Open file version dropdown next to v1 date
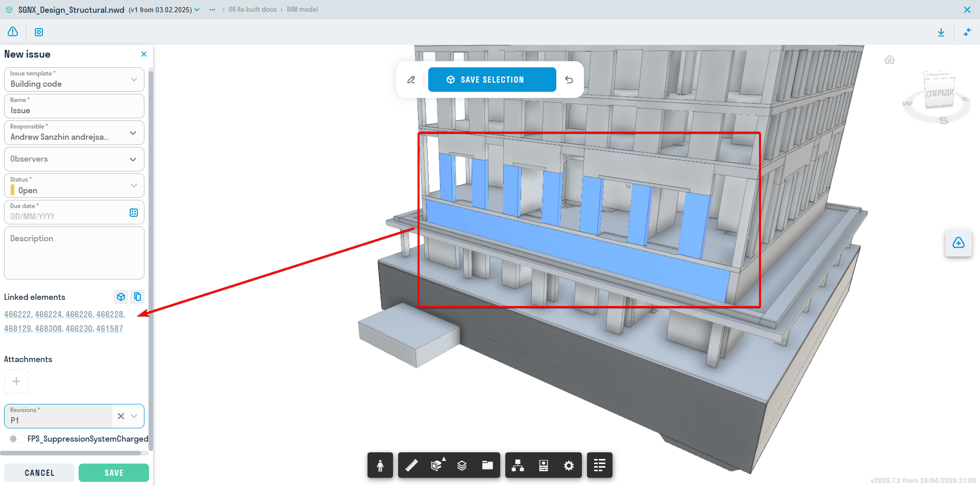 (197, 10)
